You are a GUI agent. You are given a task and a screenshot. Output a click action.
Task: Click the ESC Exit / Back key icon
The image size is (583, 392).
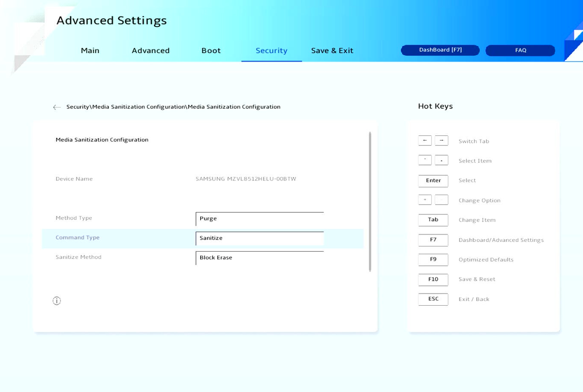[433, 299]
